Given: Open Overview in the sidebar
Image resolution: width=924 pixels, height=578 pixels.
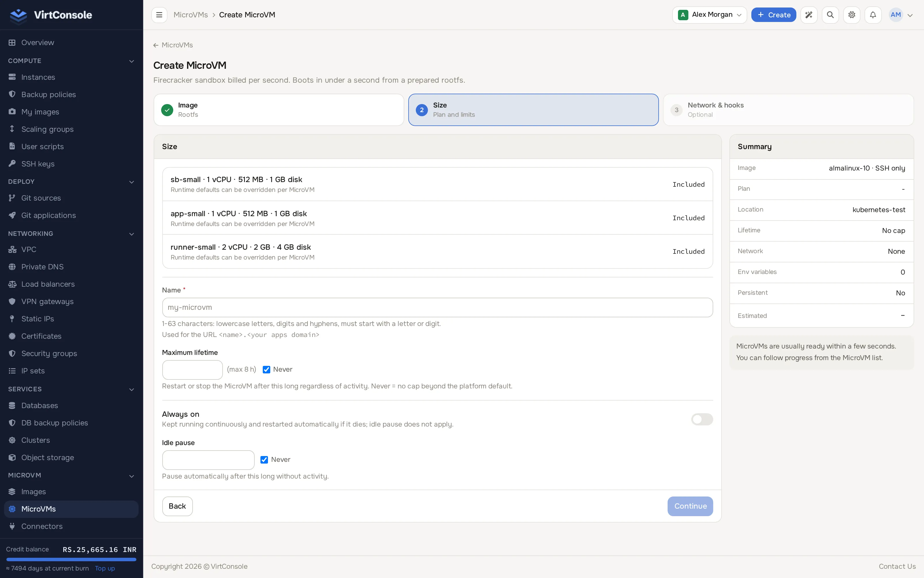Looking at the screenshot, I should coord(71,42).
